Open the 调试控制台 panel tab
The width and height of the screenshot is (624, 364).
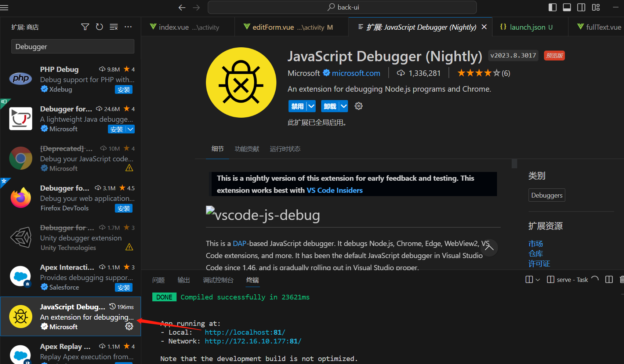[218, 280]
